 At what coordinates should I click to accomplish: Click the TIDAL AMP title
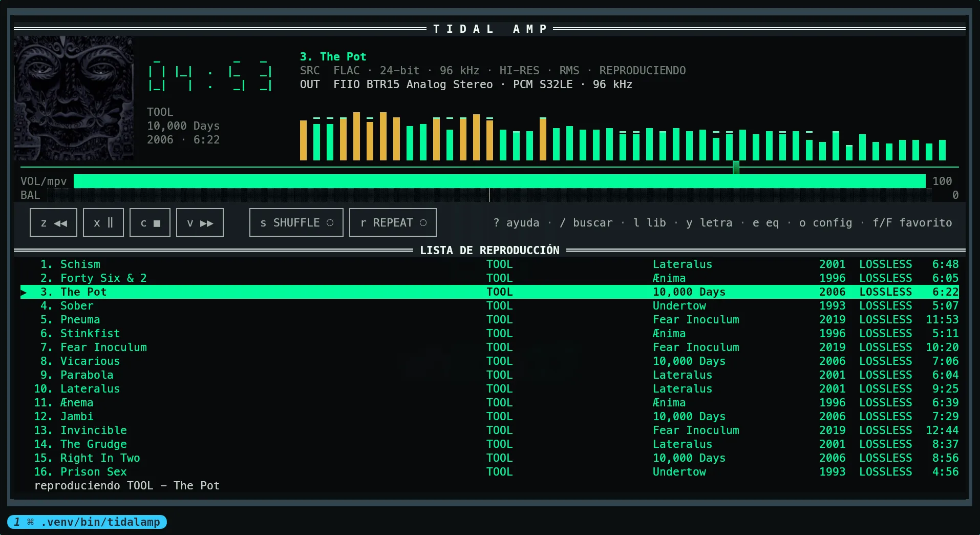(490, 29)
